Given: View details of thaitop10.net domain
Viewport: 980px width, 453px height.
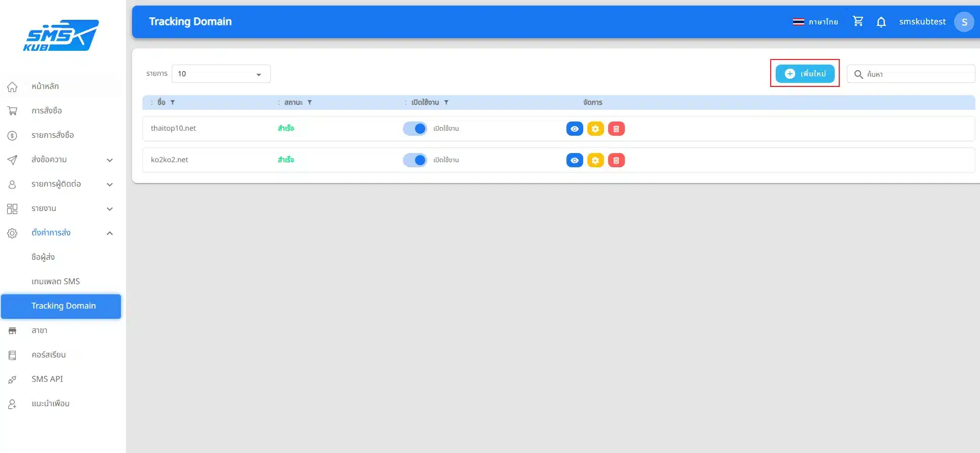Looking at the screenshot, I should [x=574, y=129].
